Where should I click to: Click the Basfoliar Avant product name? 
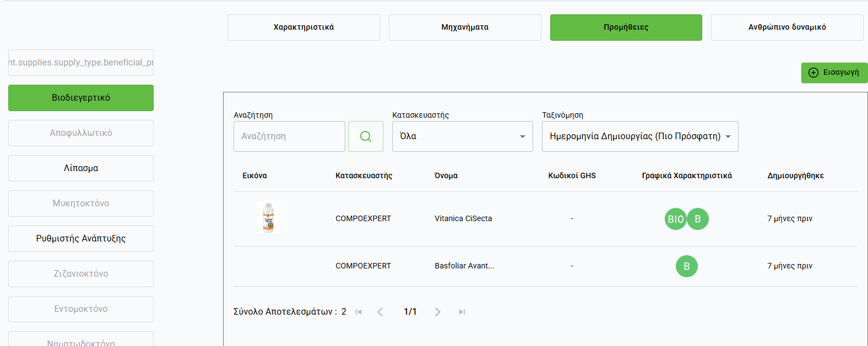[464, 266]
